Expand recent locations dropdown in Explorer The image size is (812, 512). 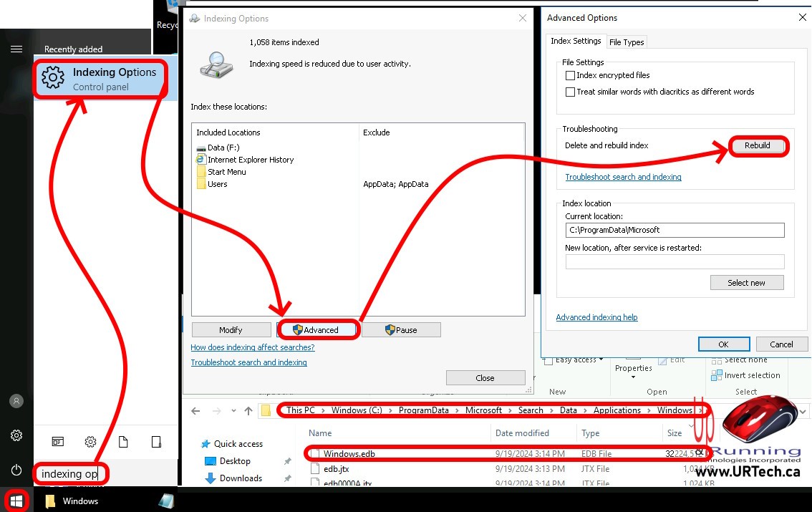coord(233,411)
